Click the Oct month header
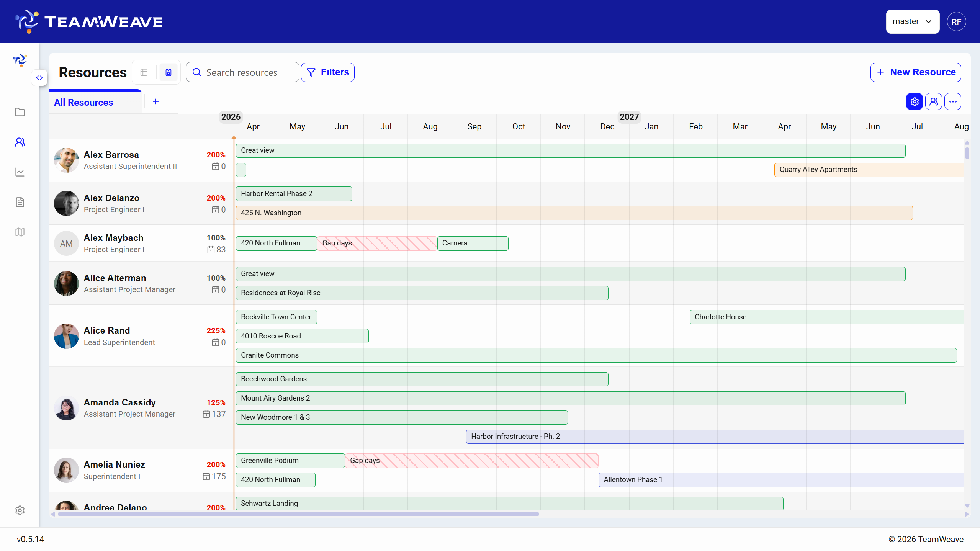 point(519,127)
